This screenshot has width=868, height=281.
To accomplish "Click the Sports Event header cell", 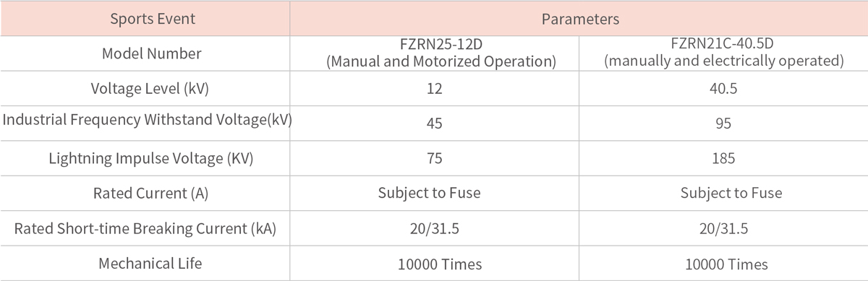I will pyautogui.click(x=145, y=20).
